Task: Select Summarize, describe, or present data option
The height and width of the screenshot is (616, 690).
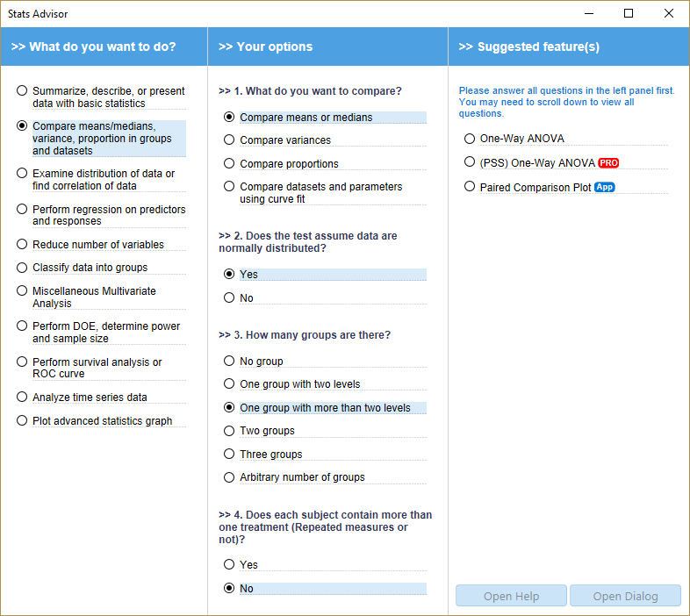Action: pos(23,91)
